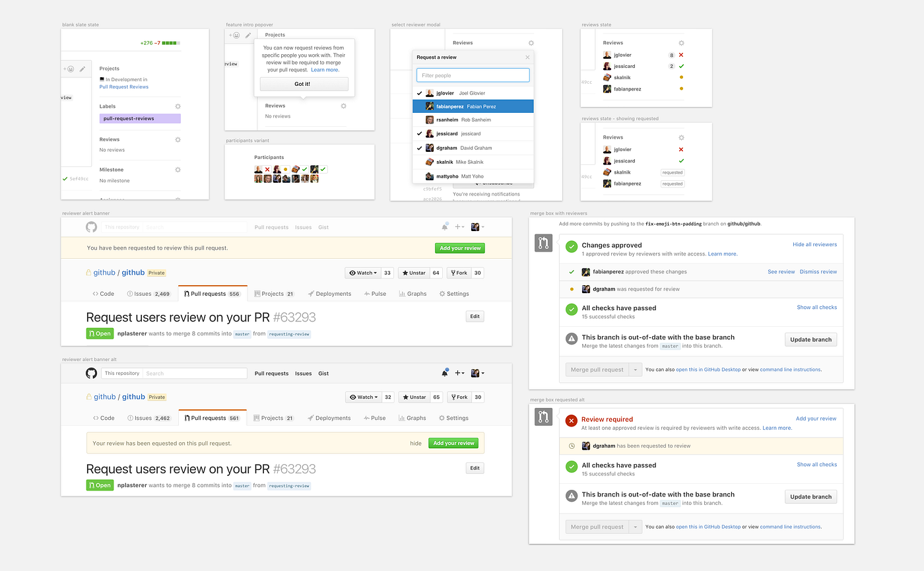The width and height of the screenshot is (924, 571).
Task: Expand Show all checks in merge box requested alt
Action: tap(816, 465)
